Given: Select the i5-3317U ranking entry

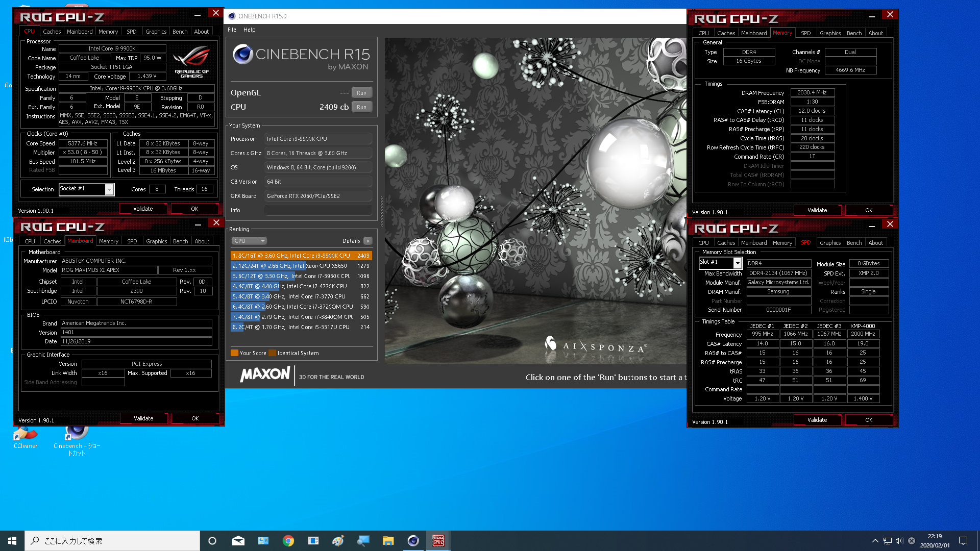Looking at the screenshot, I should (x=301, y=327).
